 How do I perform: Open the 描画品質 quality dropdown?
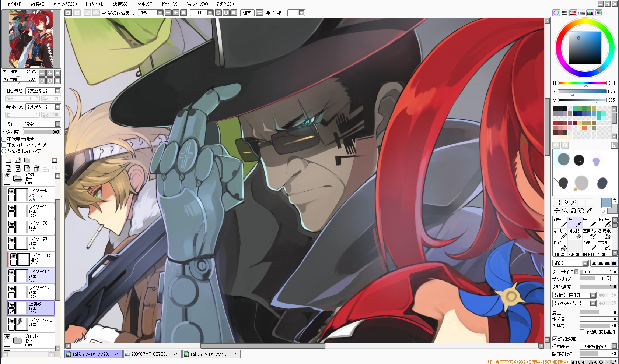click(x=614, y=346)
